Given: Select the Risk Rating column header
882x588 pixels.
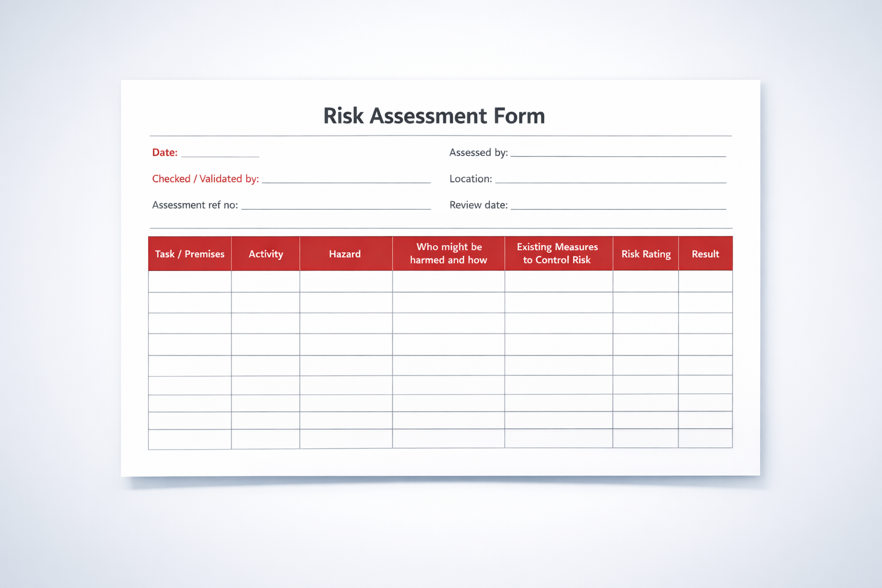Looking at the screenshot, I should pos(646,254).
